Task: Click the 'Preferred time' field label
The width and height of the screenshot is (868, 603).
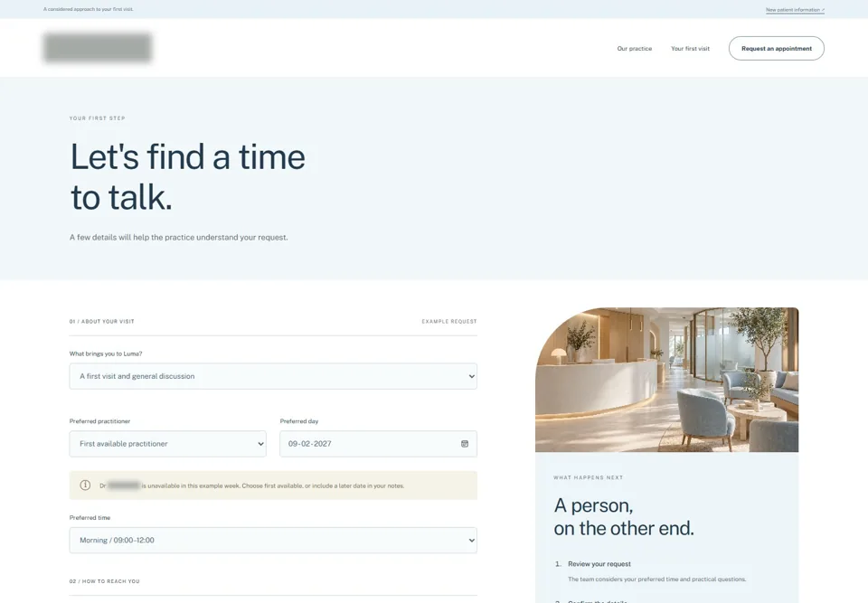Action: point(90,518)
